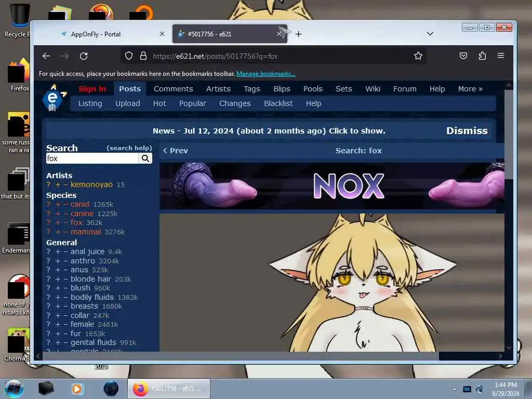
Task: Close the #5017756 - e621 tab
Action: pyautogui.click(x=278, y=34)
